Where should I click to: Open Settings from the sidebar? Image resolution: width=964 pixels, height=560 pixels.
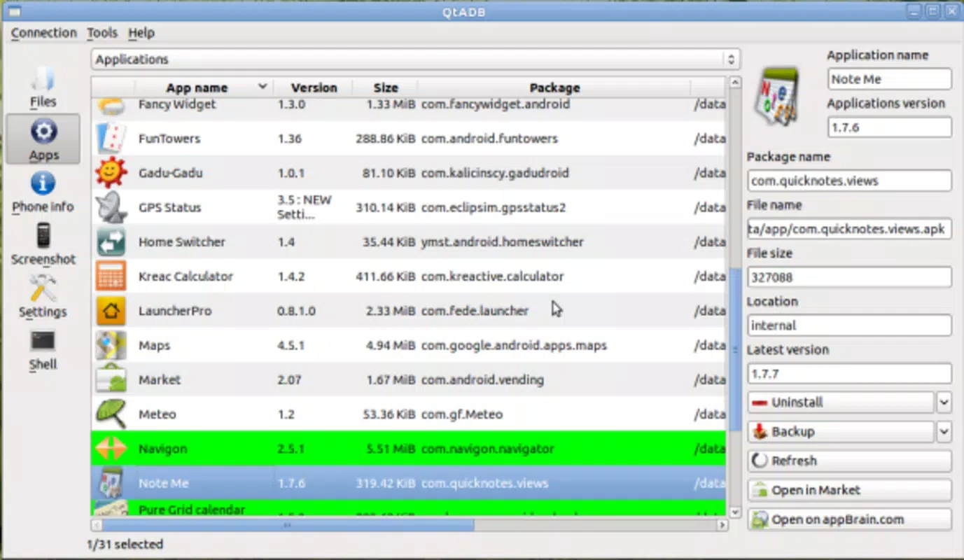43,296
